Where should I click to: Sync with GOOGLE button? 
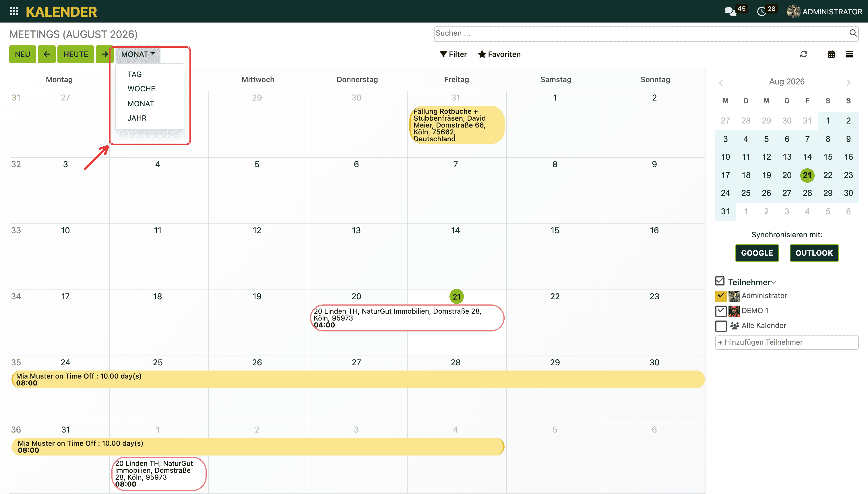[757, 253]
